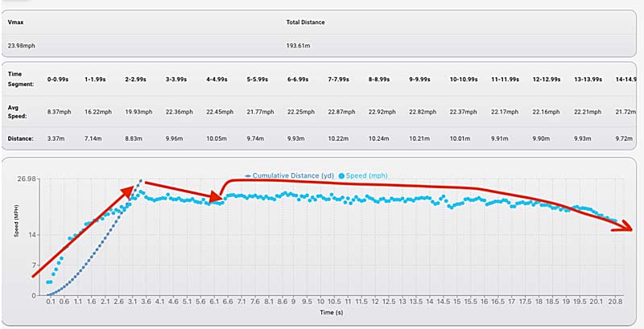Screen dimensions: 644x329
Task: Select the 22.92mph average speed cell
Action: coord(382,112)
